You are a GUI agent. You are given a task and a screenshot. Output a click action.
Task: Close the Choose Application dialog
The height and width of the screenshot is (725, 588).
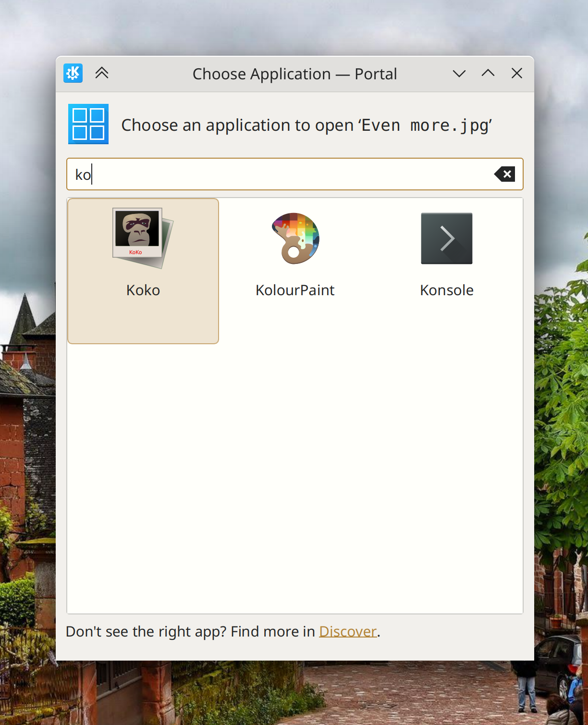[517, 73]
